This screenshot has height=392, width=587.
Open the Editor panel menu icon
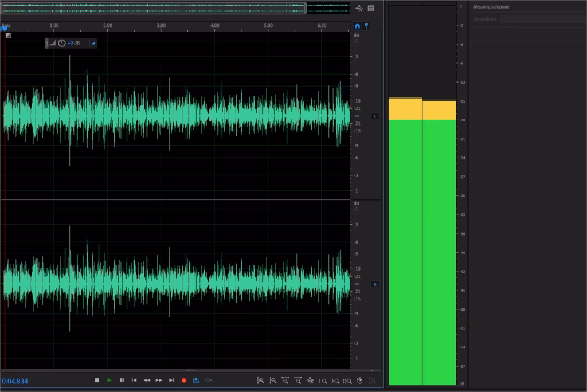point(371,9)
